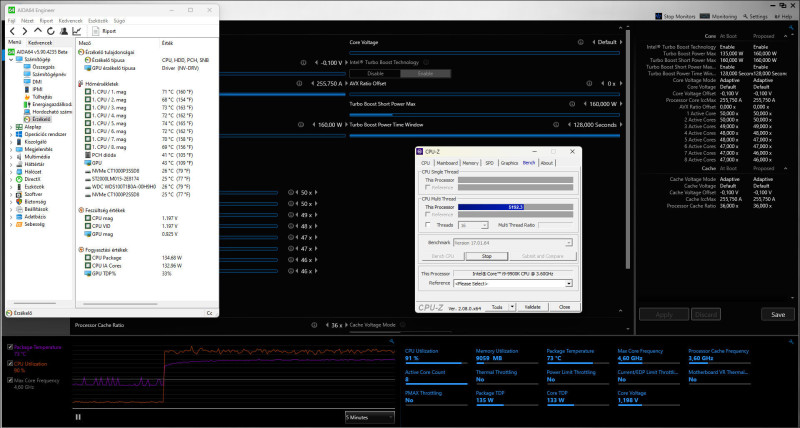Screen dimensions: 800x428
Task: Click AIDA64 forward navigation arrow
Action: 25,31
